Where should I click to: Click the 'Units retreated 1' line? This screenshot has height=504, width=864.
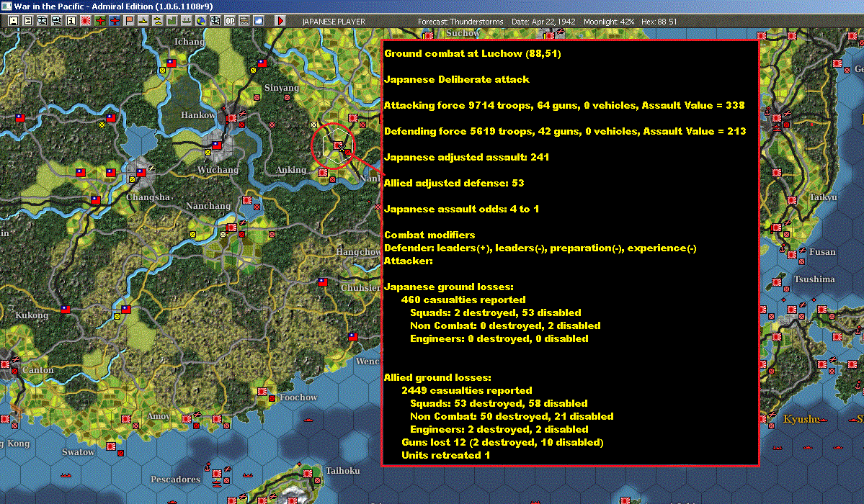[446, 455]
